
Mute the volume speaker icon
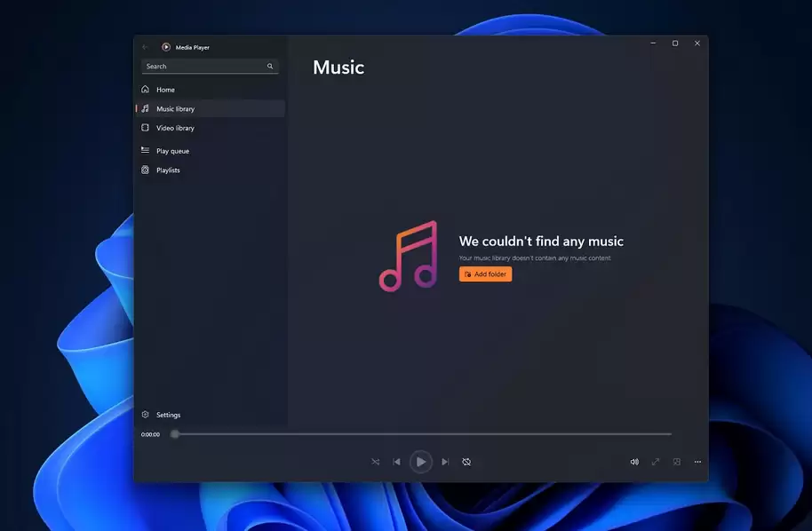coord(634,462)
